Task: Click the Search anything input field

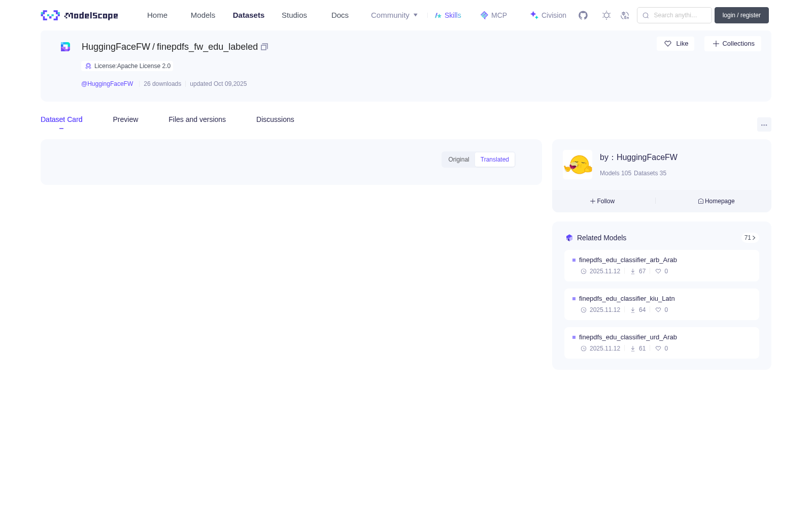Action: (x=674, y=15)
